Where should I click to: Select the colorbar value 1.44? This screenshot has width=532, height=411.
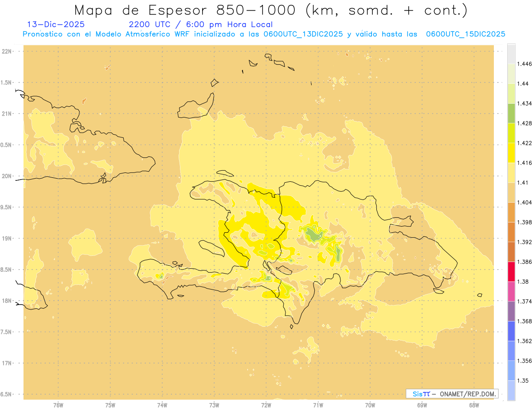coord(522,83)
